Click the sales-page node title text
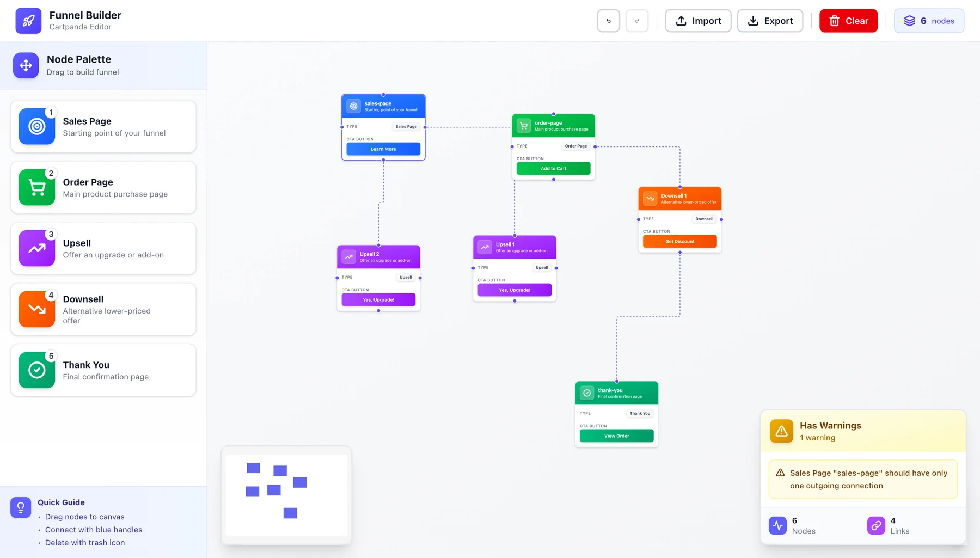 click(378, 103)
